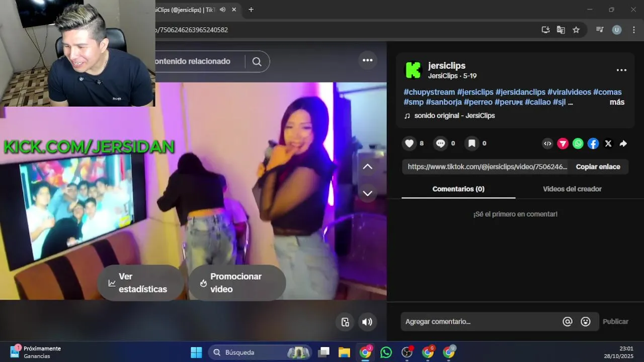The height and width of the screenshot is (362, 644).
Task: Install app icon in address bar
Action: click(545, 30)
